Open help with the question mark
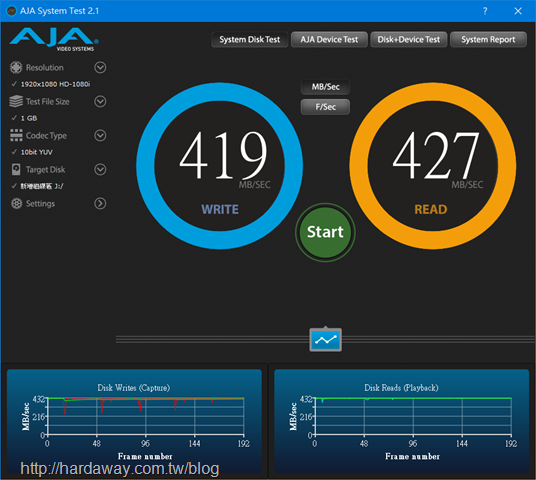 [x=485, y=11]
